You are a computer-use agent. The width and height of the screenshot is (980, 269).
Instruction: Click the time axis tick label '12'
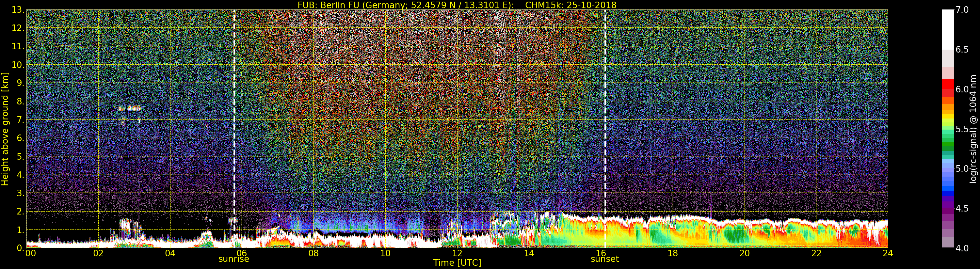pos(457,253)
